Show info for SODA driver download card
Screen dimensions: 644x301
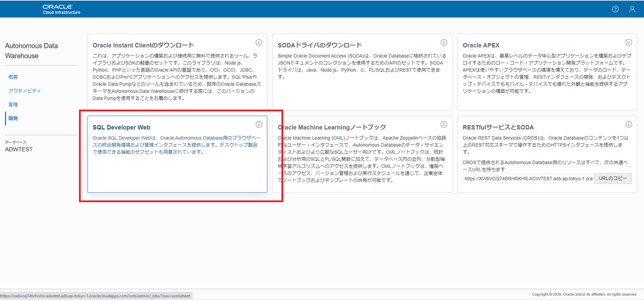(444, 42)
